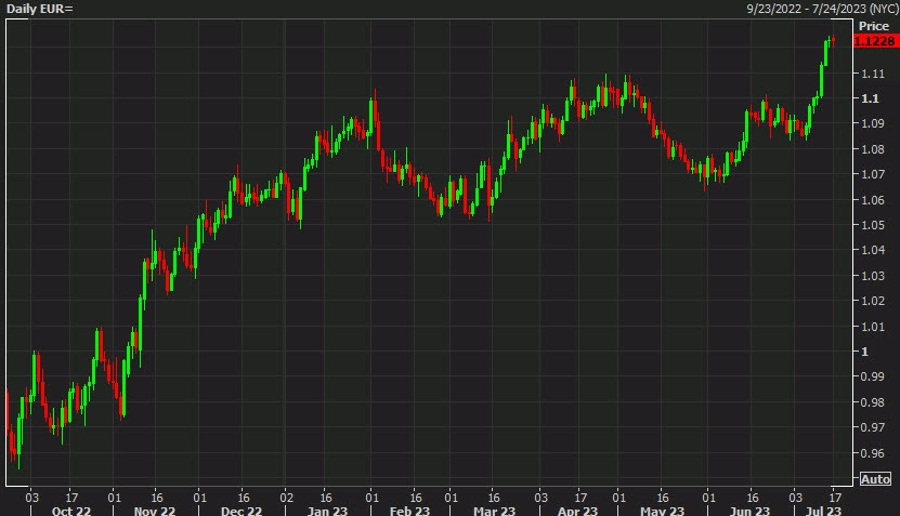Screen dimensions: 900x516
Task: Click the Price axis header
Action: (873, 25)
